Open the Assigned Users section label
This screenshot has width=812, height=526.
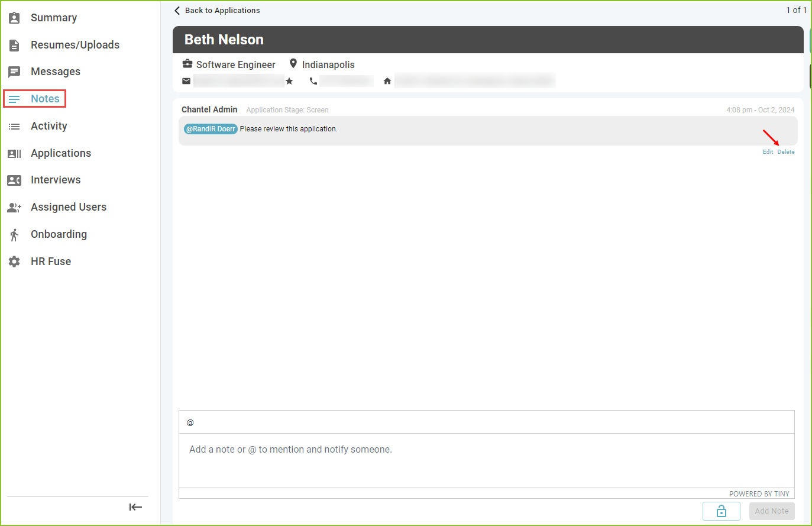pos(69,207)
